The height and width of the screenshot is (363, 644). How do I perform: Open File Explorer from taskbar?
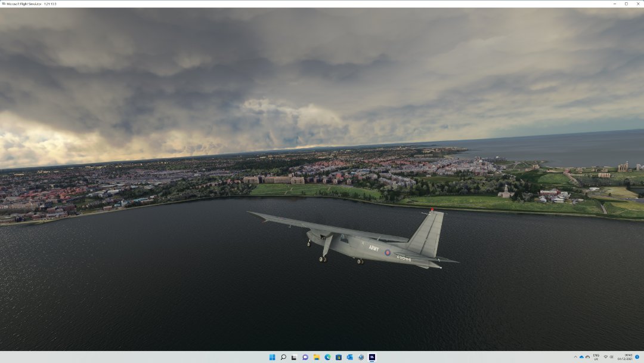(316, 357)
